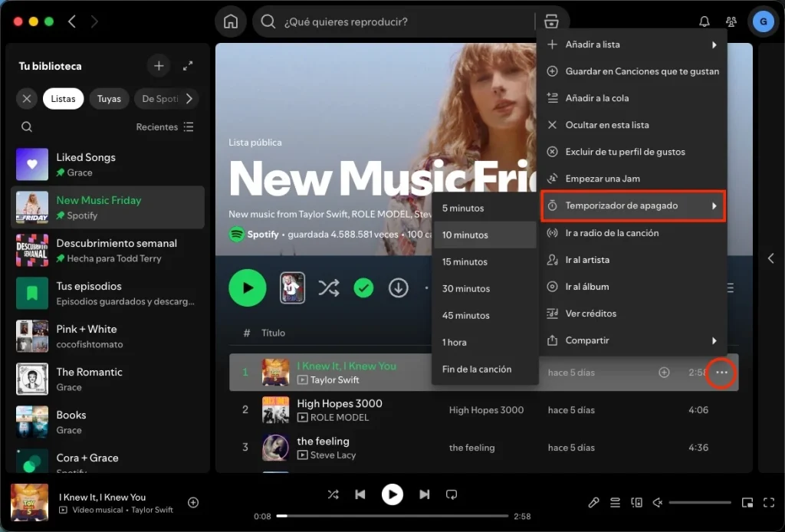The width and height of the screenshot is (785, 532).
Task: Expand the Temporizador de apagado submenu
Action: tap(633, 205)
